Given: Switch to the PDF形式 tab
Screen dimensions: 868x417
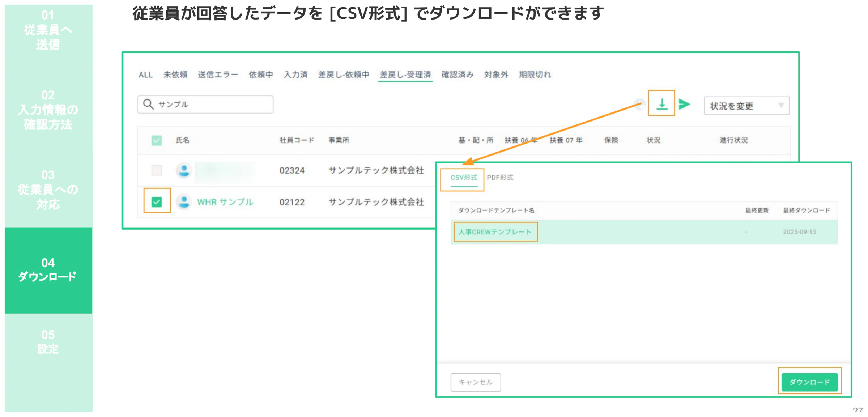Looking at the screenshot, I should (500, 178).
